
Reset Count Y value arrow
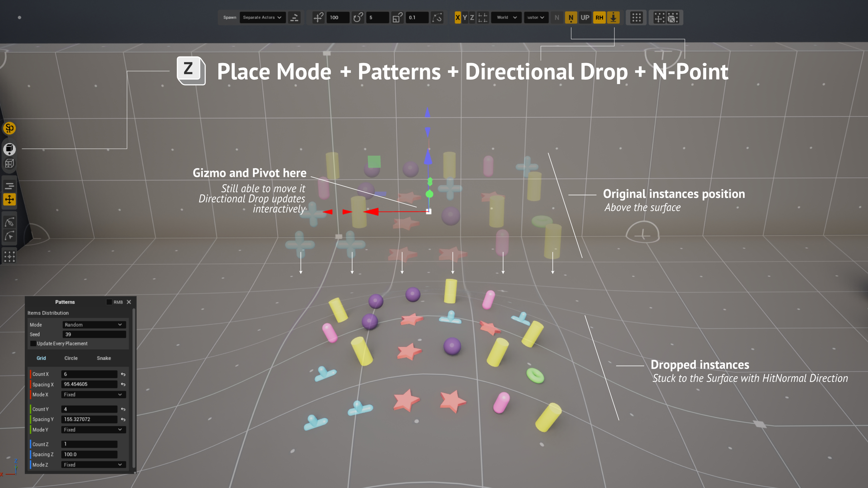pos(123,409)
